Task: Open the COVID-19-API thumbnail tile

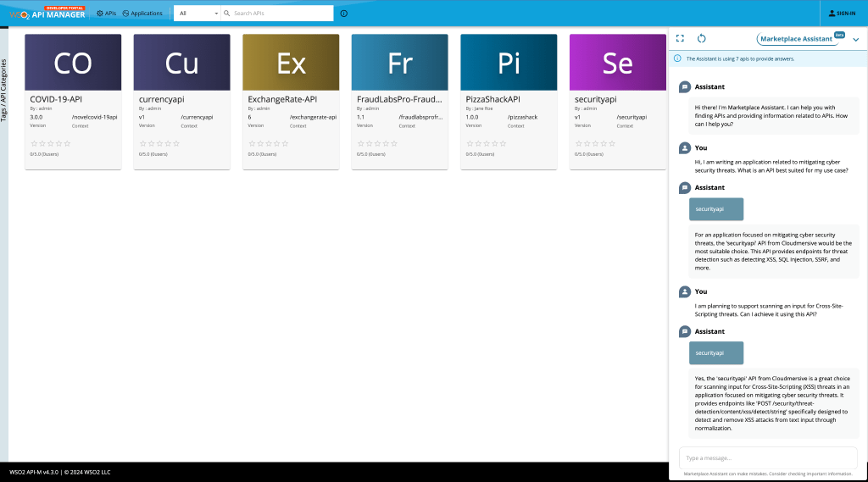Action: 73,62
